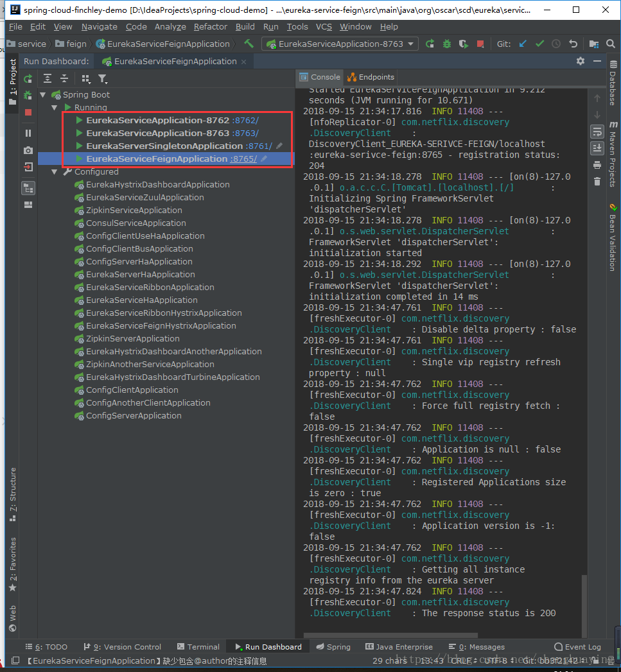
Task: Switch to the Console tab
Action: tap(320, 77)
